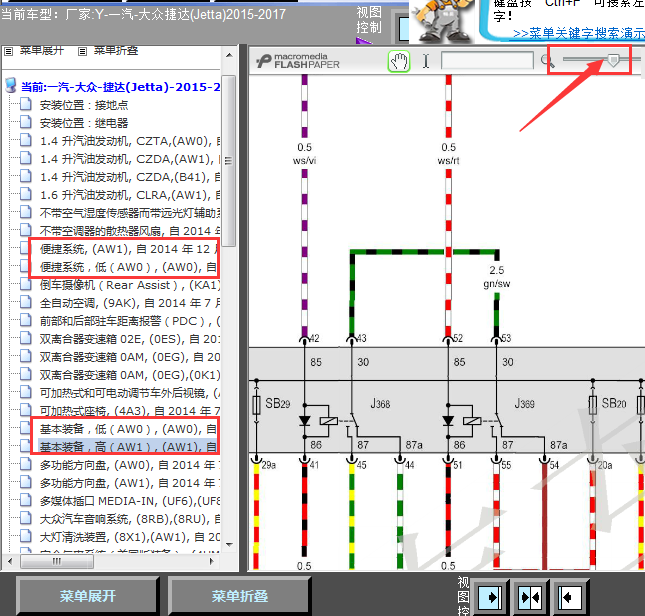Screen dimensions: 645x616
Task: Open 可加热式和可电动调节车外后视镜 entry
Action: point(130,393)
